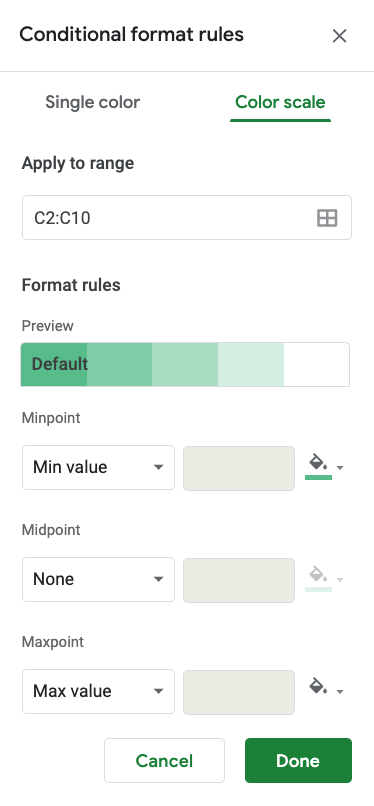Expand the Maxpoint color dropdown arrow
This screenshot has height=806, width=374.
(x=340, y=692)
